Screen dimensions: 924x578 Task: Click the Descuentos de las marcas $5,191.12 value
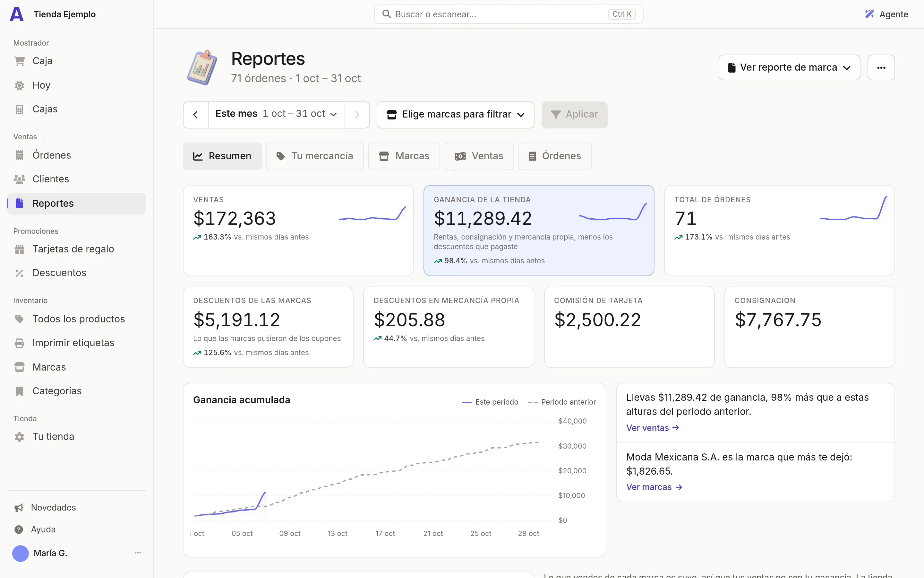click(x=237, y=320)
